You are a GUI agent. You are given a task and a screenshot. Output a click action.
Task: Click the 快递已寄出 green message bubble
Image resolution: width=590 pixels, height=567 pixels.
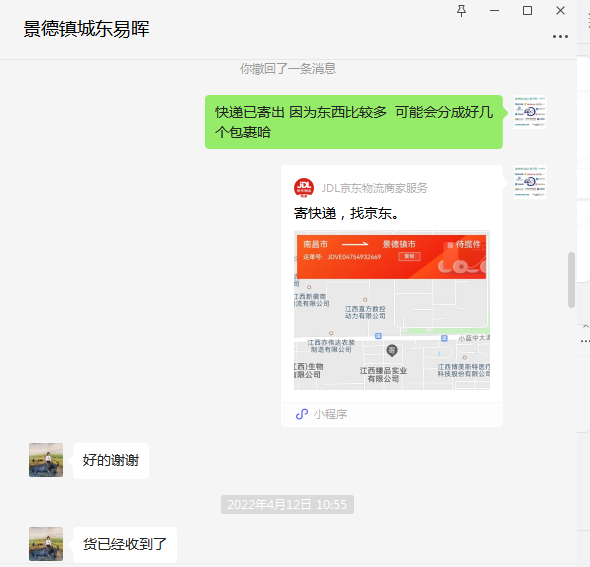(x=354, y=122)
